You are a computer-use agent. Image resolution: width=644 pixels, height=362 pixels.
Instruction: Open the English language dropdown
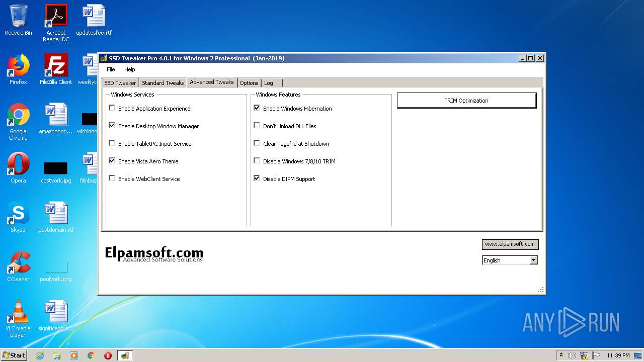[x=534, y=260]
